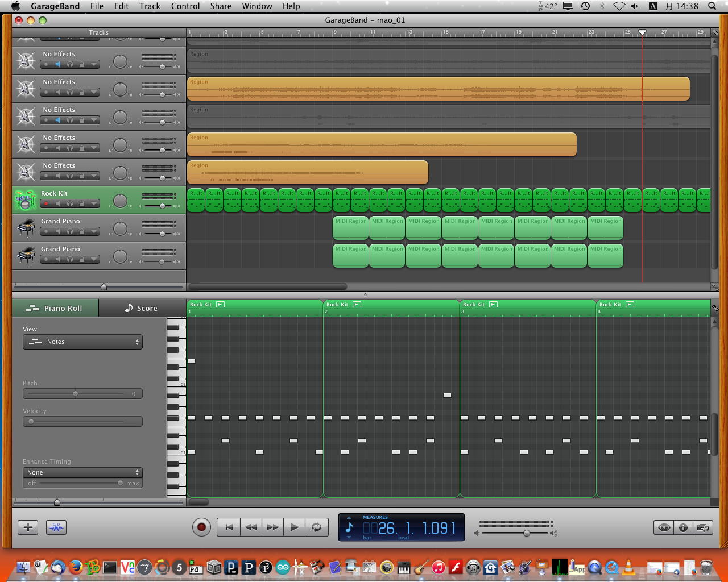728x582 pixels.
Task: Change the LCD mode via the note icon
Action: (x=349, y=528)
